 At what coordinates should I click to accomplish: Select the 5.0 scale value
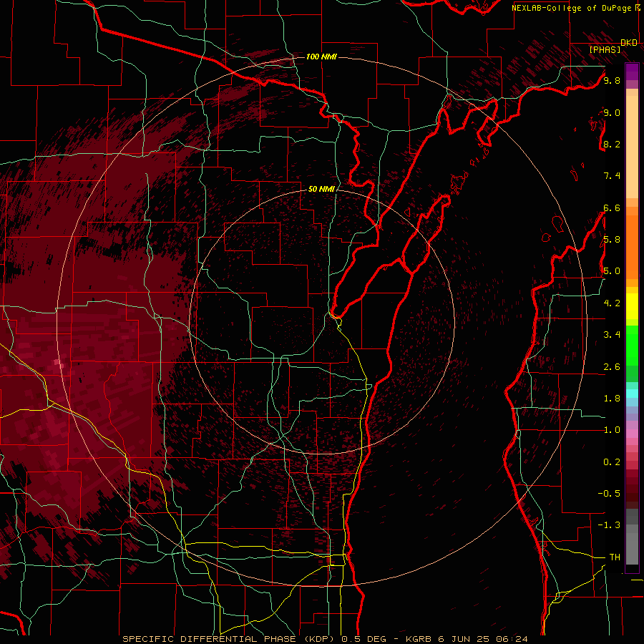612,271
